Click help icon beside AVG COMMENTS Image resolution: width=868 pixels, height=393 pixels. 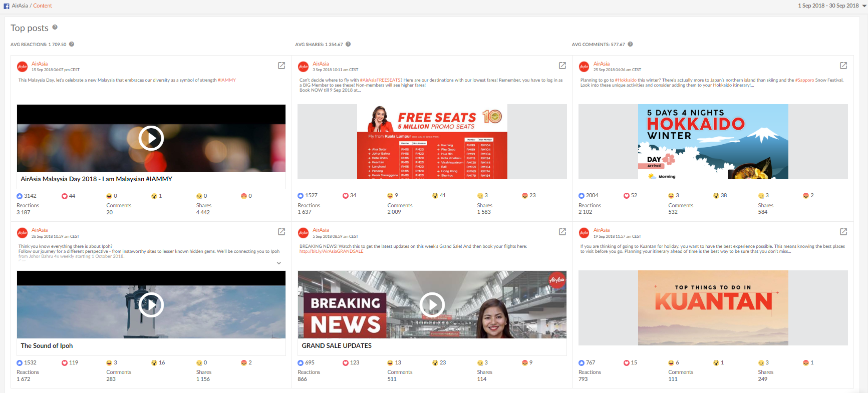point(630,44)
